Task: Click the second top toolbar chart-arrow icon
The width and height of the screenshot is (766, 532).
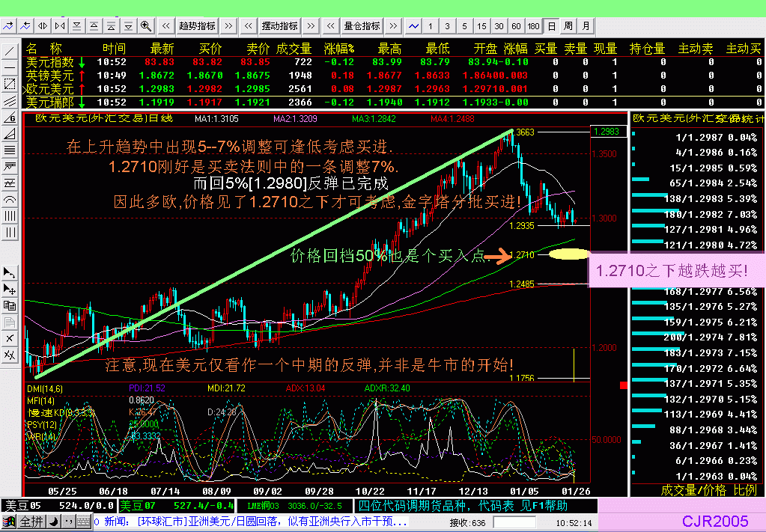Action: 25,26
